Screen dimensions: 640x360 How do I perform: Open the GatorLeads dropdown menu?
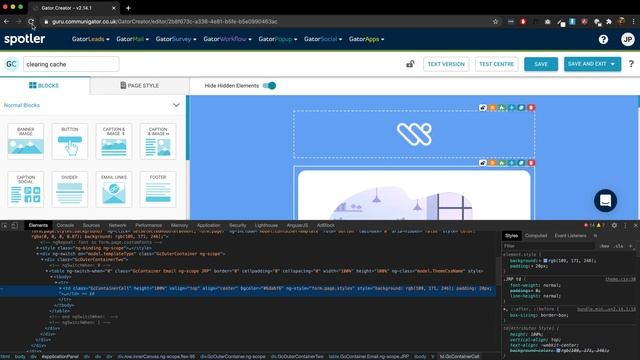tap(91, 39)
